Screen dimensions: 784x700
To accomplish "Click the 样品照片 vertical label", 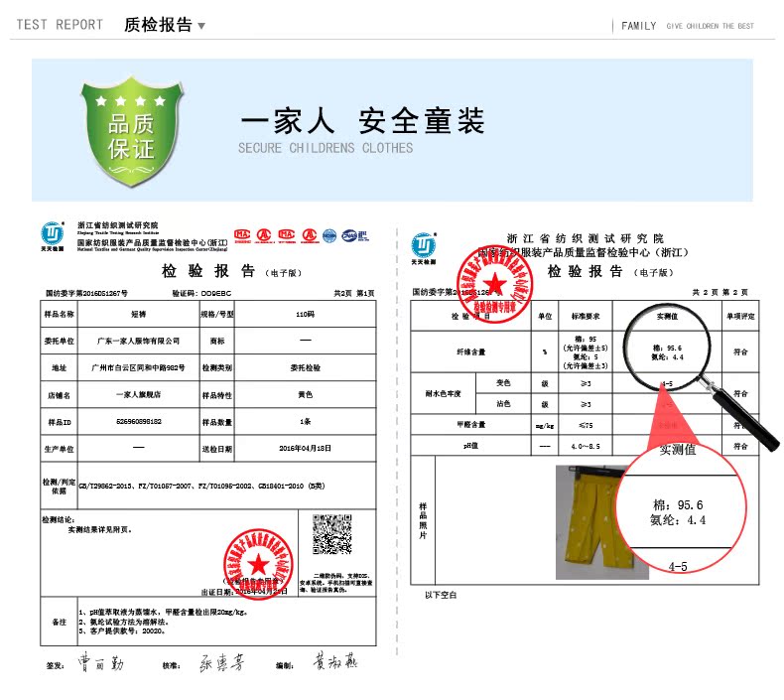I will (x=423, y=520).
